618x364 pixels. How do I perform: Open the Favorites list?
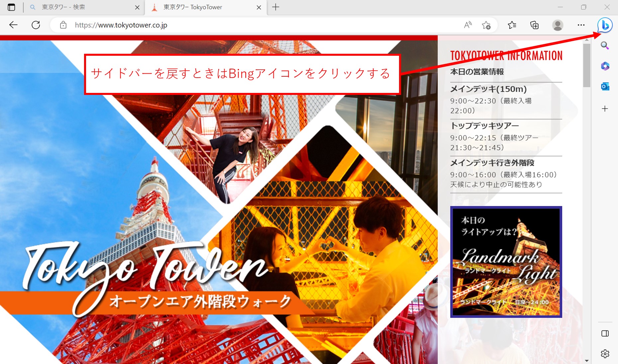512,25
